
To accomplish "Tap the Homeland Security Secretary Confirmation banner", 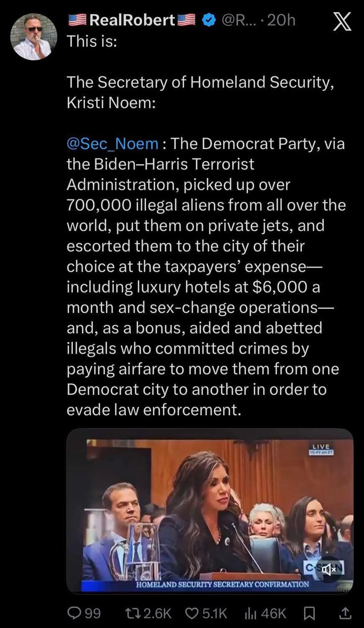I will (222, 584).
